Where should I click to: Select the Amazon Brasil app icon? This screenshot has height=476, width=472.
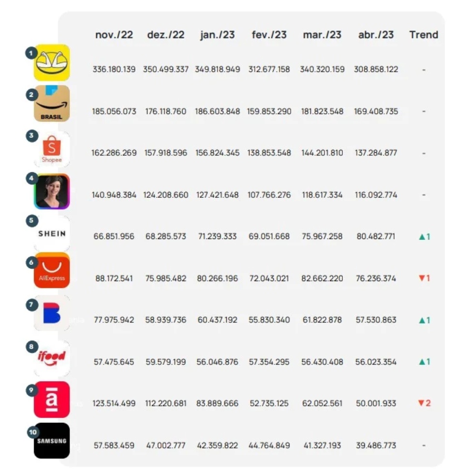coord(52,103)
